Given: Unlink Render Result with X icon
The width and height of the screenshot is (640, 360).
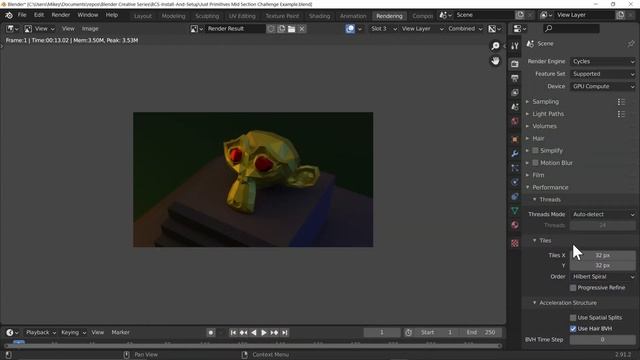Looking at the screenshot, I should (x=302, y=29).
